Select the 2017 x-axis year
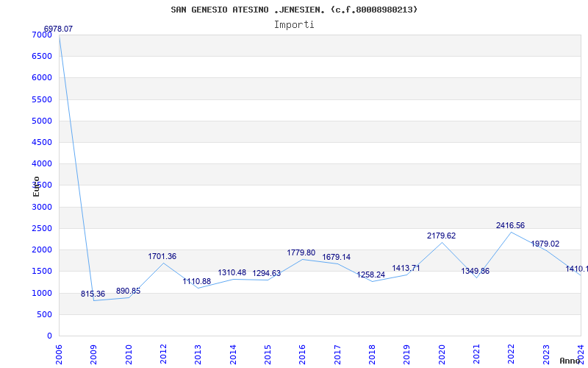 pos(337,354)
